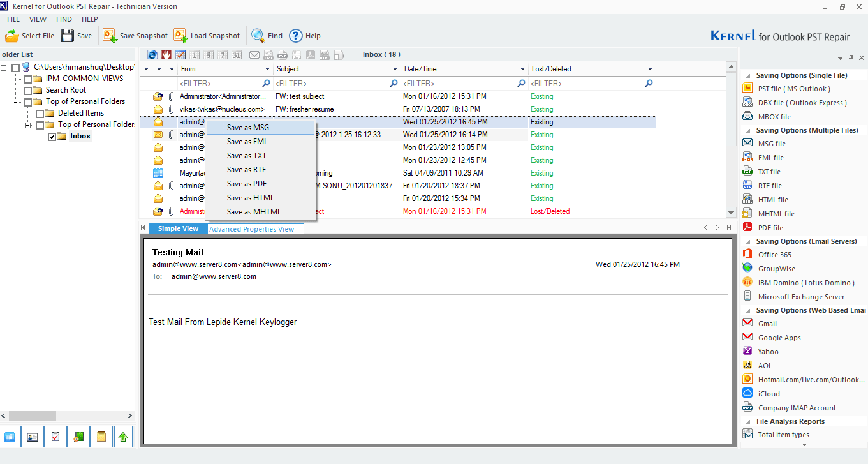Collapse the nested Top of Personal Folder node

[x=28, y=124]
